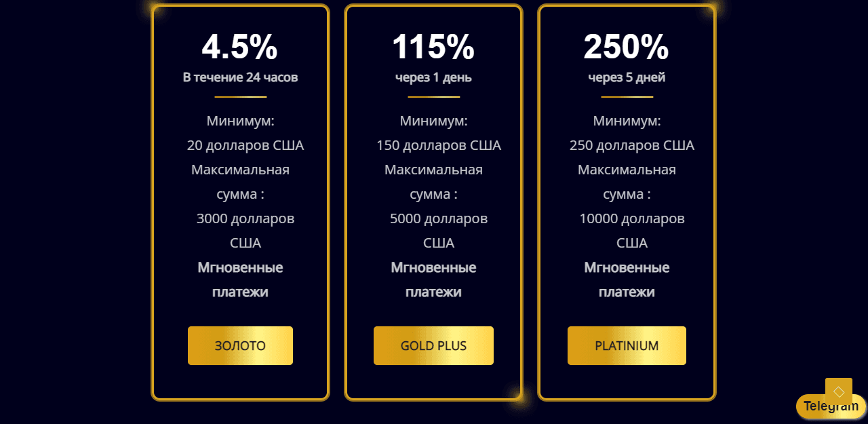Image resolution: width=868 pixels, height=424 pixels.
Task: Click the "250 долларов США" minimum text
Action: pyautogui.click(x=631, y=146)
